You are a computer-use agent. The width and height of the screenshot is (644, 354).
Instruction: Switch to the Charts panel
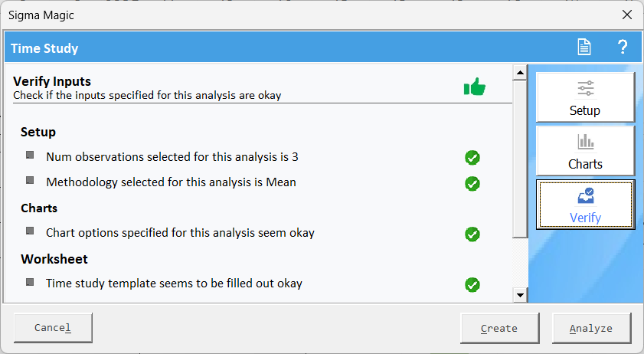point(585,151)
